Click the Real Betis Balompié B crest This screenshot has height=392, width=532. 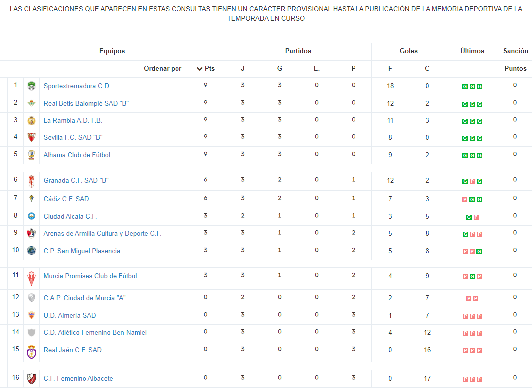[31, 103]
